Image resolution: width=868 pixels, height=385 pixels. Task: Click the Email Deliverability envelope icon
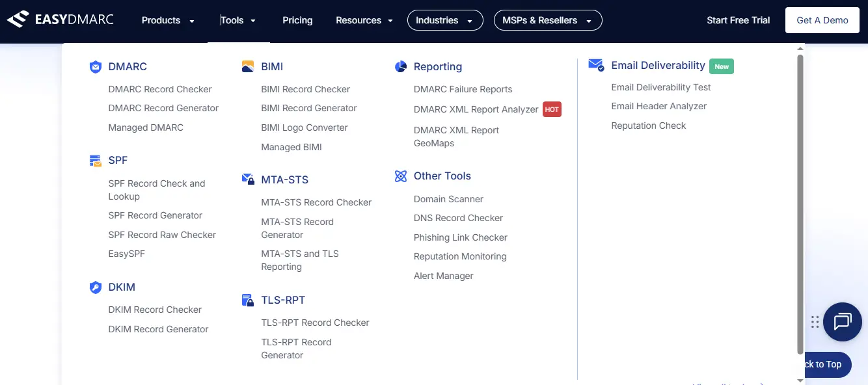(x=596, y=65)
